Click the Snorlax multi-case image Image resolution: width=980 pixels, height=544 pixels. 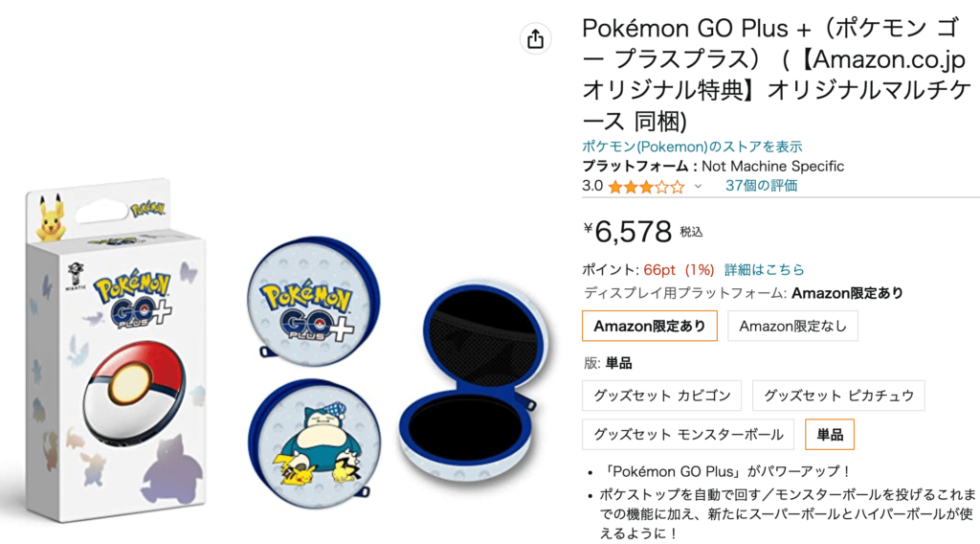(x=314, y=444)
